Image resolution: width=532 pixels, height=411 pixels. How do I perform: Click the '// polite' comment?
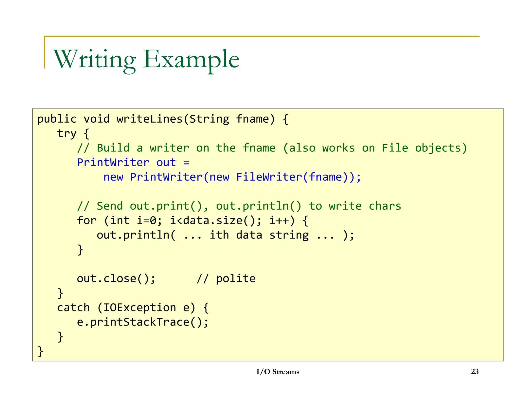click(x=226, y=279)
